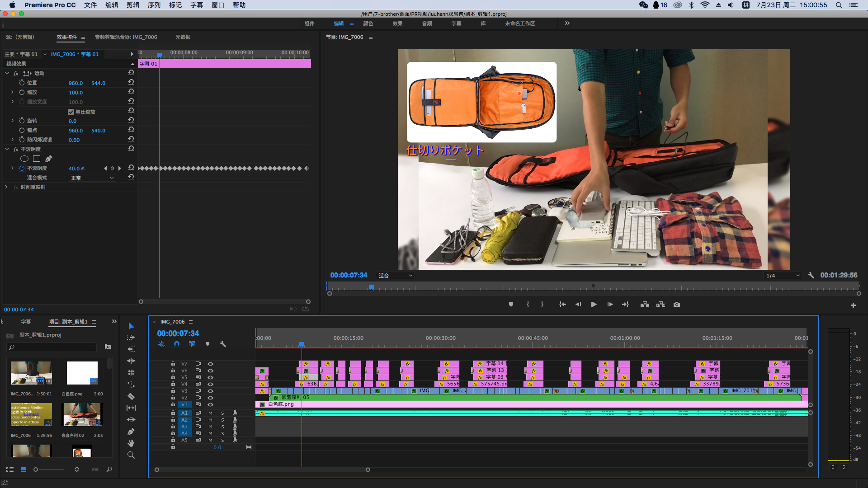
Task: Open the 序列 menu in menu bar
Action: [154, 5]
